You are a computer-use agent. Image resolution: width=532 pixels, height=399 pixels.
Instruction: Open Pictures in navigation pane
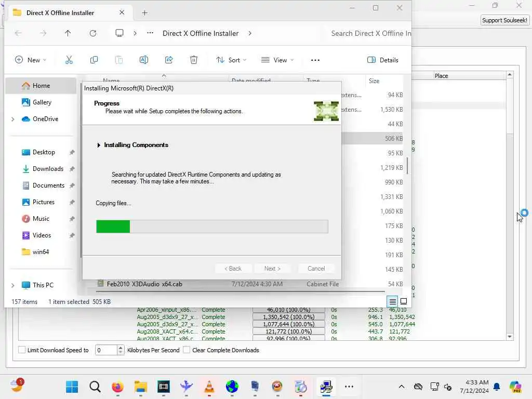(43, 202)
